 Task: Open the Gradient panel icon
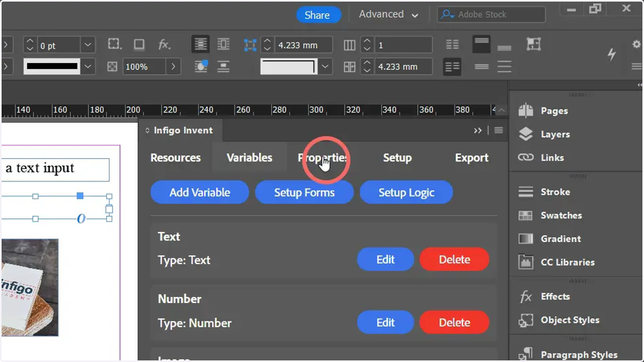click(526, 239)
